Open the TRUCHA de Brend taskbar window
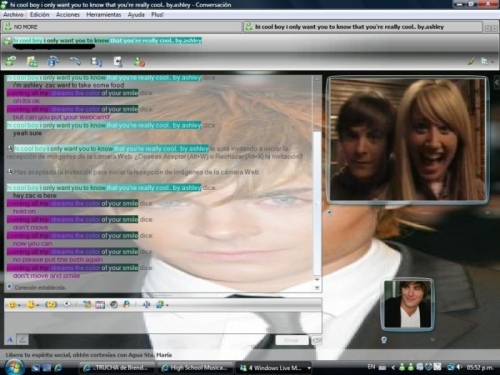Viewport: 500px width, 375px height. pyautogui.click(x=117, y=368)
